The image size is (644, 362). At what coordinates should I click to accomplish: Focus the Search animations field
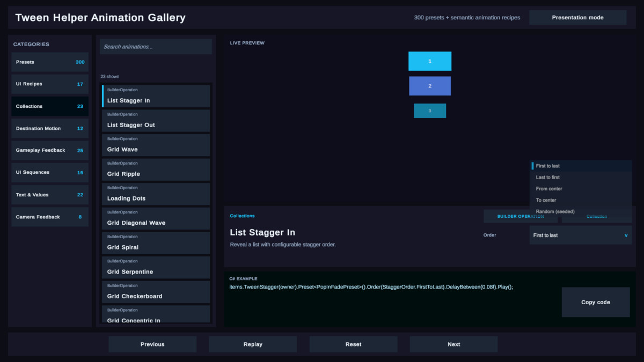click(x=156, y=47)
